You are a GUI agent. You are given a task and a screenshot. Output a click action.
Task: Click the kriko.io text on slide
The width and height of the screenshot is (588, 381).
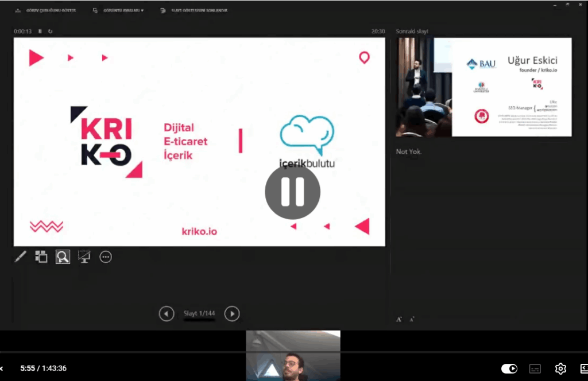click(199, 231)
